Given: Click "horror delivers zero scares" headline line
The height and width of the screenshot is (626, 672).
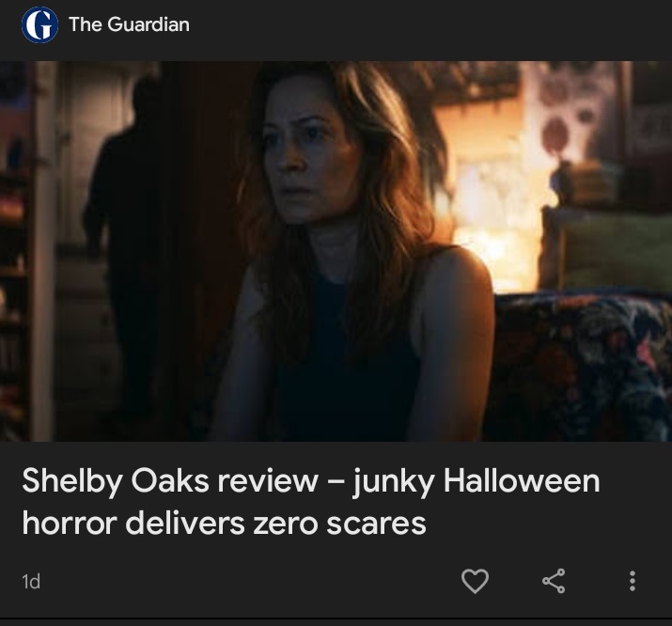Looking at the screenshot, I should click(x=224, y=524).
